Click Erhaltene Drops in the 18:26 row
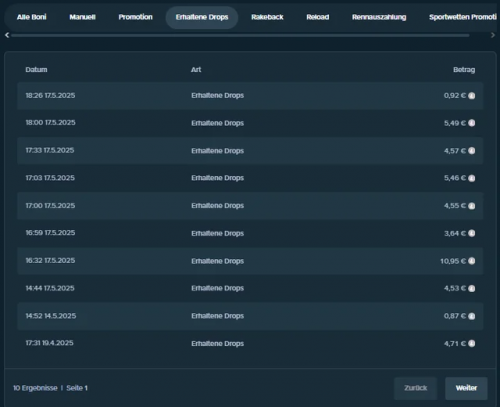This screenshot has width=500, height=407. (x=218, y=96)
